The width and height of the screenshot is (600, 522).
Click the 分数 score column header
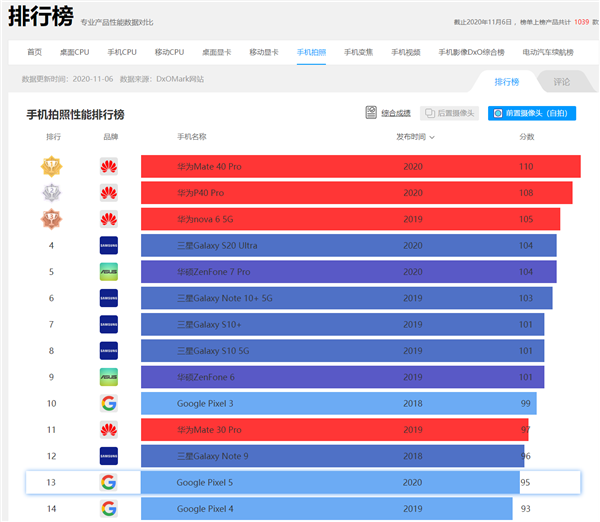coord(527,137)
